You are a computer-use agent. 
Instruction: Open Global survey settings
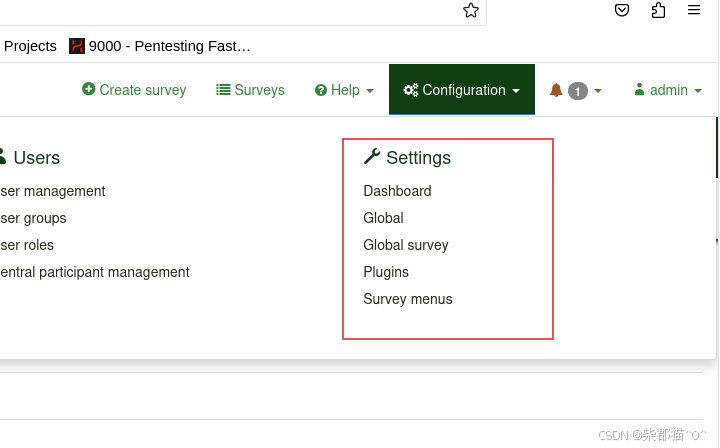[x=405, y=245]
